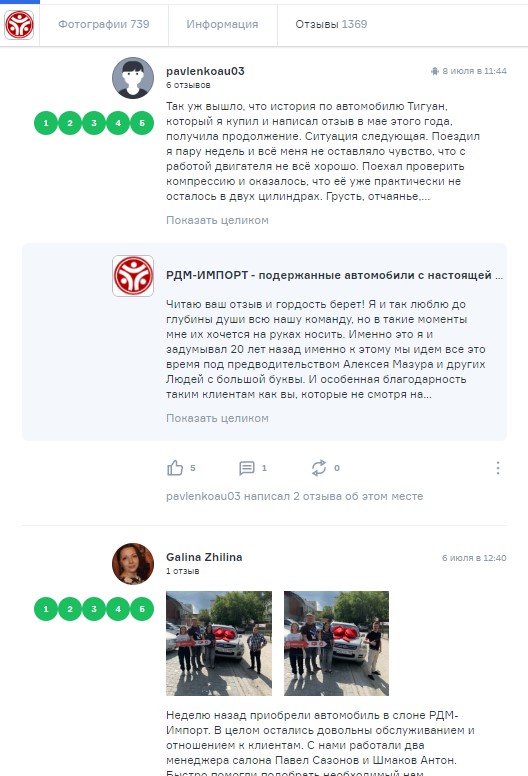Image resolution: width=528 pixels, height=776 pixels.
Task: Open pavlenkoau03's avatar profile
Action: click(x=133, y=78)
